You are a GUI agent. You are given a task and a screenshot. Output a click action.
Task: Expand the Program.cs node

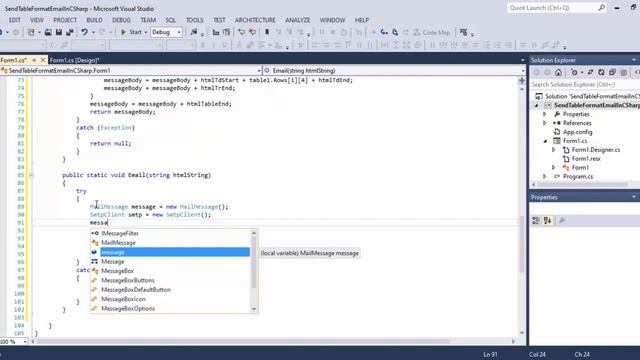pyautogui.click(x=544, y=176)
